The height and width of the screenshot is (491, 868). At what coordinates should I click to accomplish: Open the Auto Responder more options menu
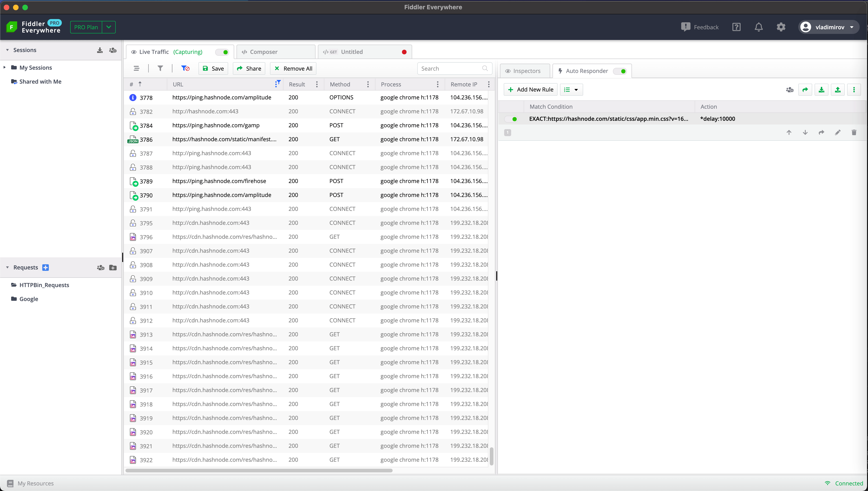(854, 90)
